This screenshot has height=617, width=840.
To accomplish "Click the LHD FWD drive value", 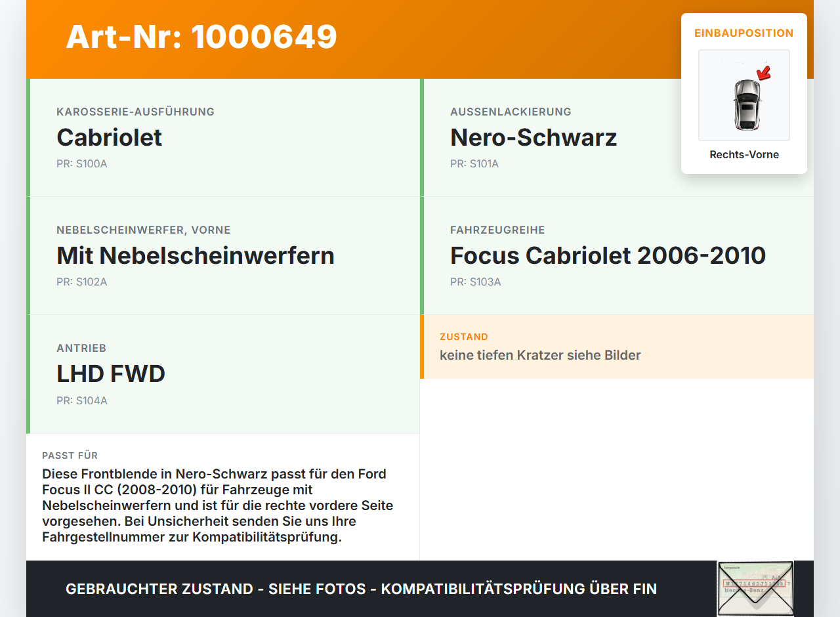I will coord(111,373).
